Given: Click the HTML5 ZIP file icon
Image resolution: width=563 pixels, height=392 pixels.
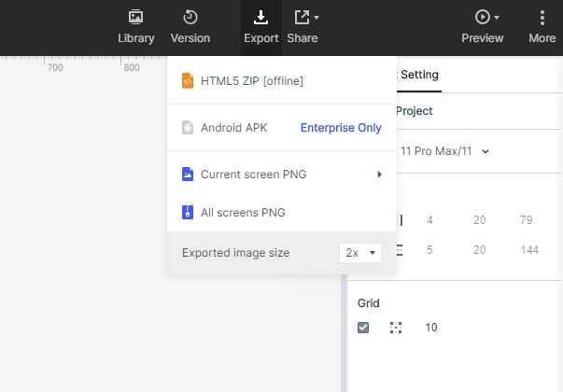Looking at the screenshot, I should (x=188, y=81).
